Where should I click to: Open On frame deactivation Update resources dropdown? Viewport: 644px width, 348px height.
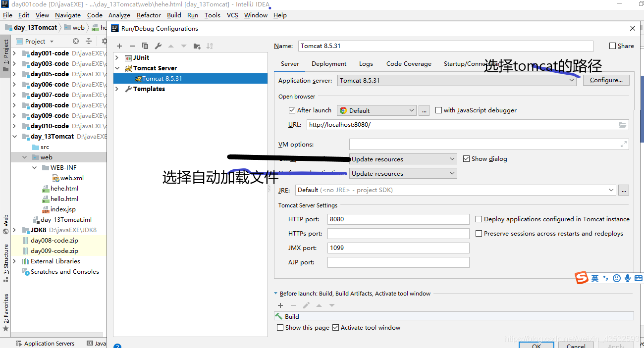click(x=403, y=173)
